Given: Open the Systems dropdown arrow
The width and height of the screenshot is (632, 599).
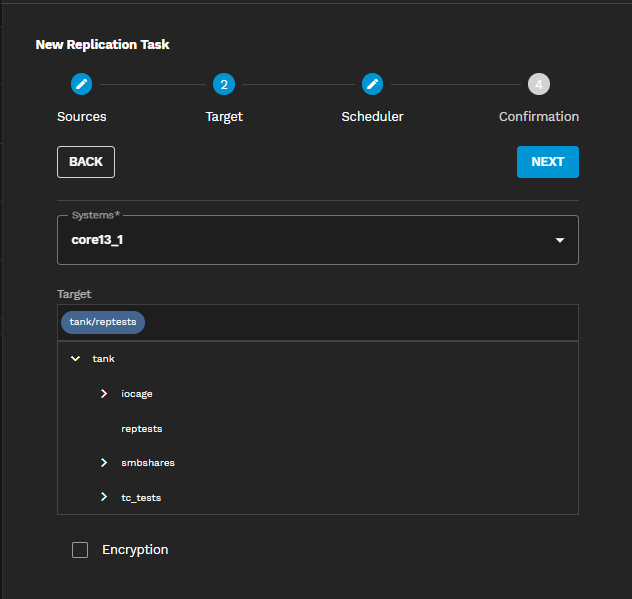Looking at the screenshot, I should (x=560, y=240).
